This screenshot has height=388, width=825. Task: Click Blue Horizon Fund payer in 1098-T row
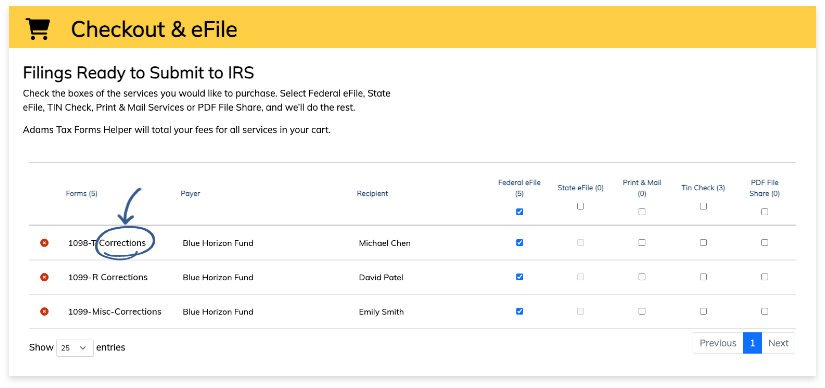click(218, 243)
